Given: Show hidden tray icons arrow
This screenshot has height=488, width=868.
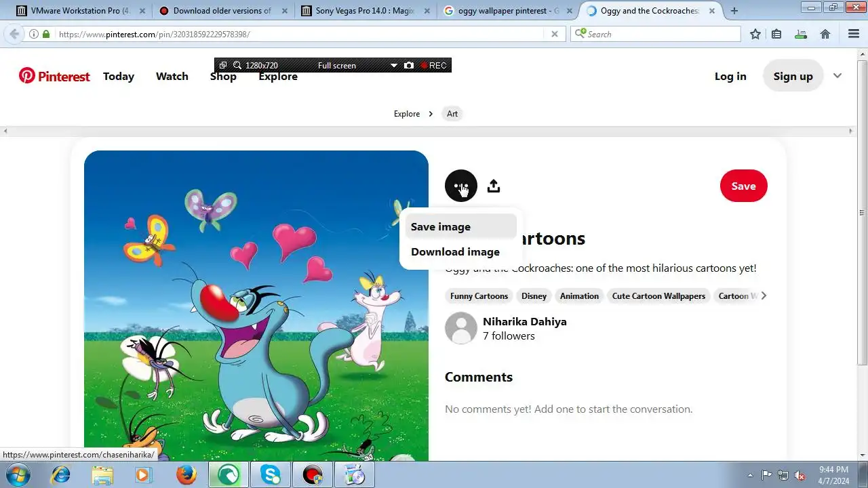Looking at the screenshot, I should pos(750,475).
